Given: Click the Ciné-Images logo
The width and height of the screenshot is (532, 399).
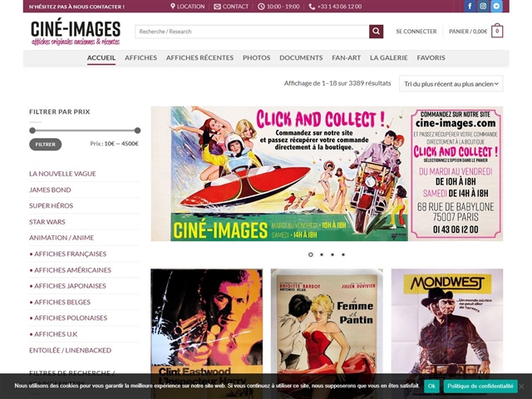Looking at the screenshot, I should 76,32.
